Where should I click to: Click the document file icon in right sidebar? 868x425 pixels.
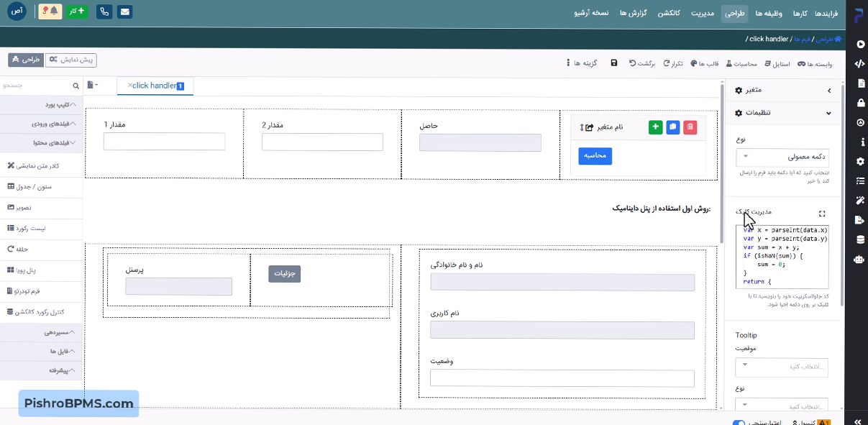860,83
